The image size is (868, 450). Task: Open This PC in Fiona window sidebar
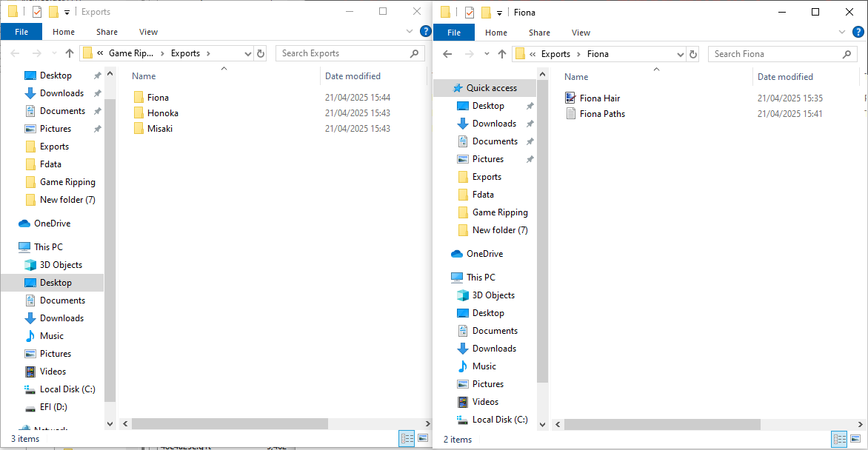tap(473, 278)
